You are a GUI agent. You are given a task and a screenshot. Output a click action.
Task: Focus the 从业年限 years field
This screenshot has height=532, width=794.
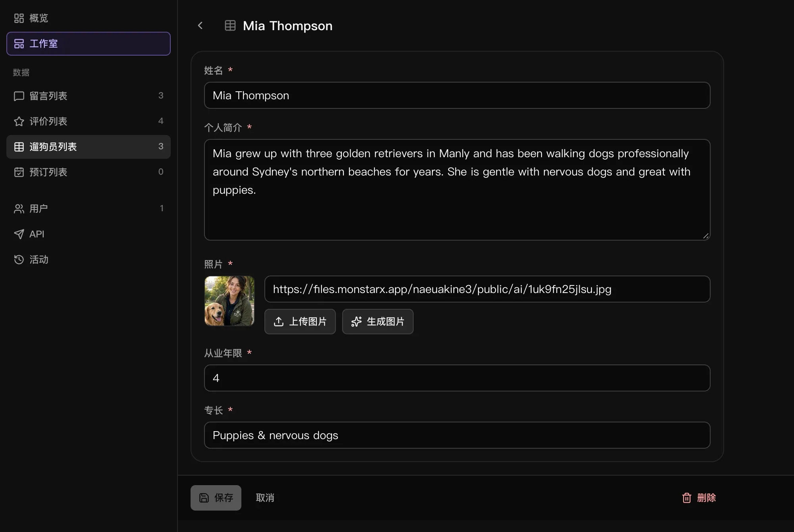point(457,378)
